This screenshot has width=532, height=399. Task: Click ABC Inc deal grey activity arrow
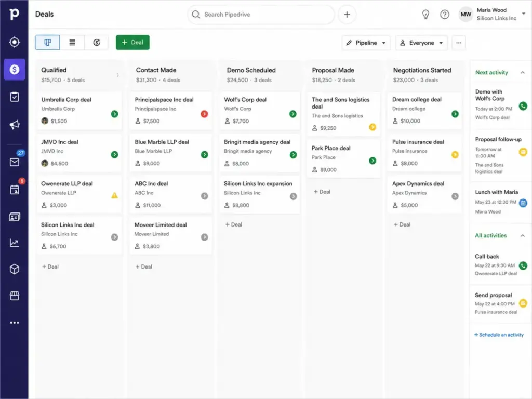[x=204, y=196]
